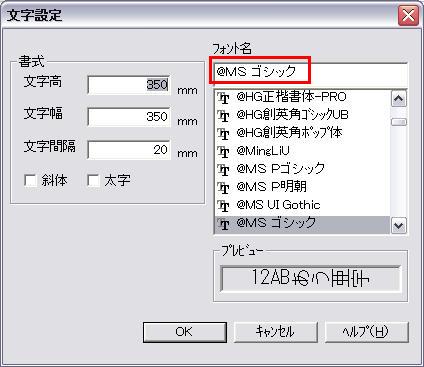This screenshot has width=424, height=367.
Task: Open help with ヘルプ(H) button
Action: [x=367, y=332]
